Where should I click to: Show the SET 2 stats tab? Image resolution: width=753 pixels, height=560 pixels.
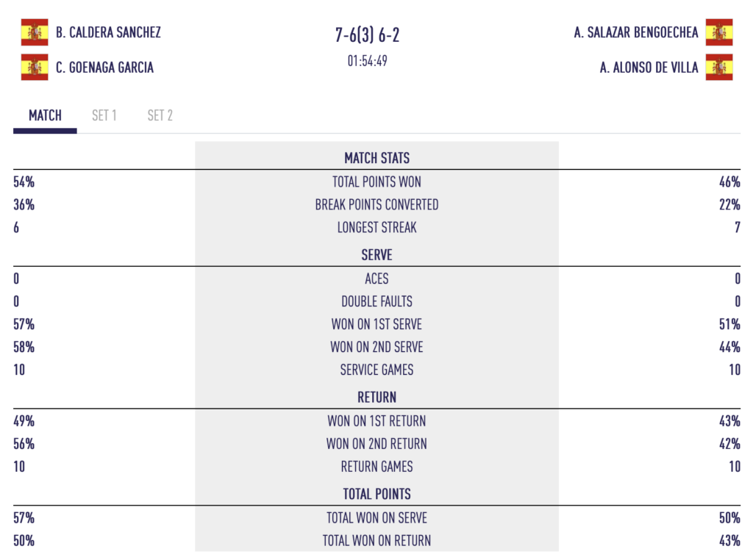(x=160, y=115)
